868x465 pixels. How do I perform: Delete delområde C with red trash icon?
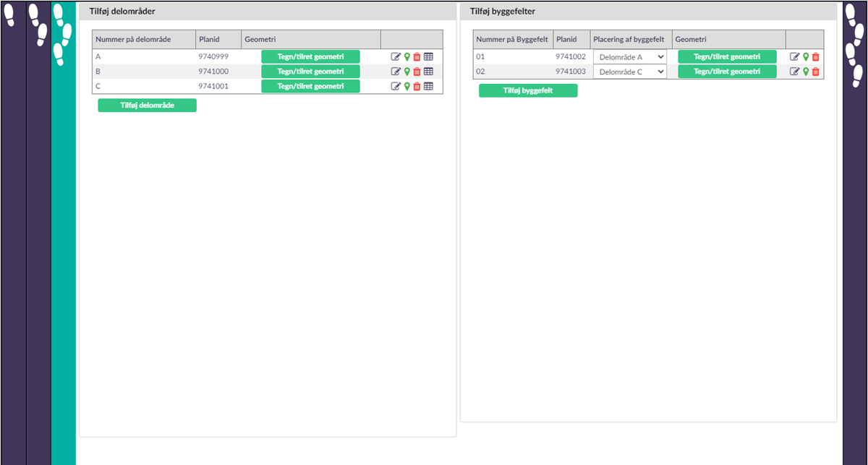[x=417, y=86]
